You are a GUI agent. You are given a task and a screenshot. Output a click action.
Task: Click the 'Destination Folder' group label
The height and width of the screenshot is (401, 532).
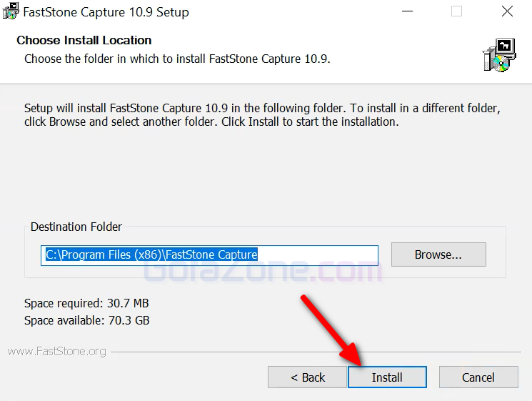pos(76,227)
